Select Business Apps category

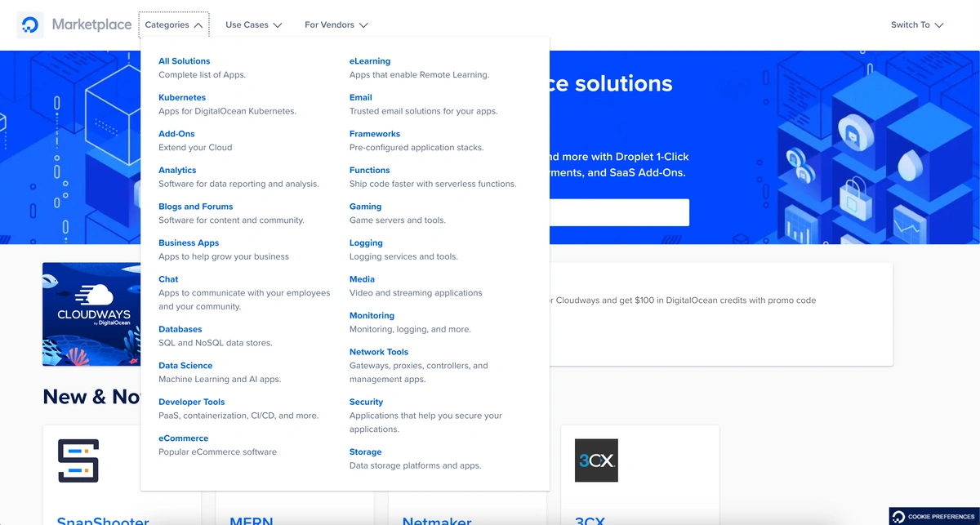[x=189, y=242]
